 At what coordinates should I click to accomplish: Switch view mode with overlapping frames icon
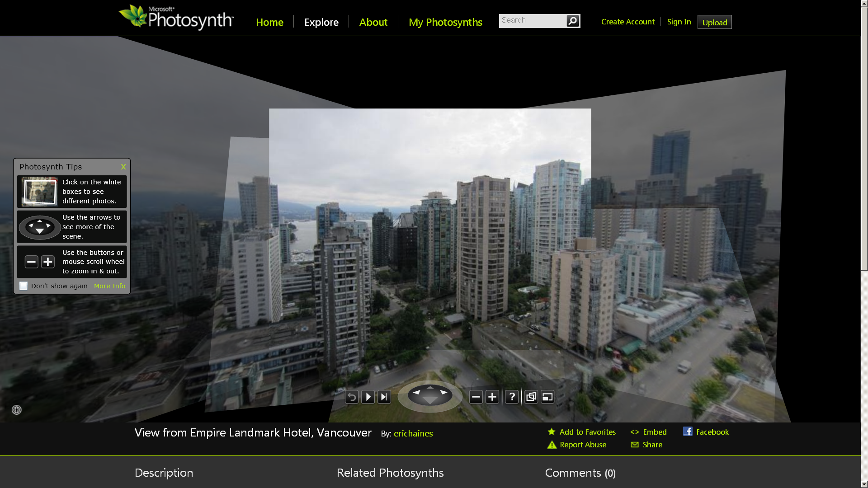[x=531, y=397]
